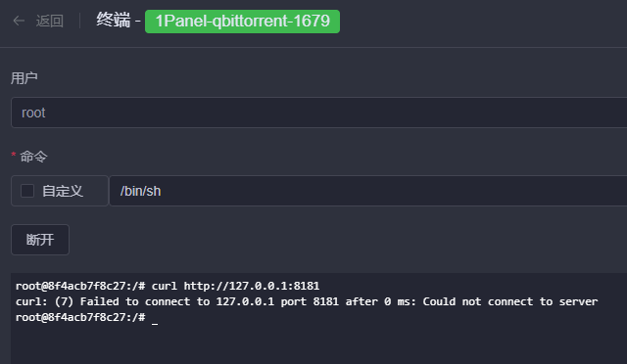
Task: Go back via the 返回 link
Action: click(50, 21)
